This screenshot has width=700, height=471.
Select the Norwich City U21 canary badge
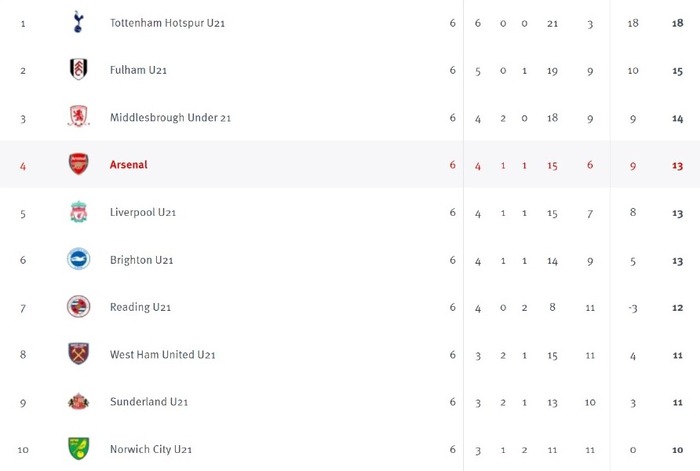coord(79,448)
